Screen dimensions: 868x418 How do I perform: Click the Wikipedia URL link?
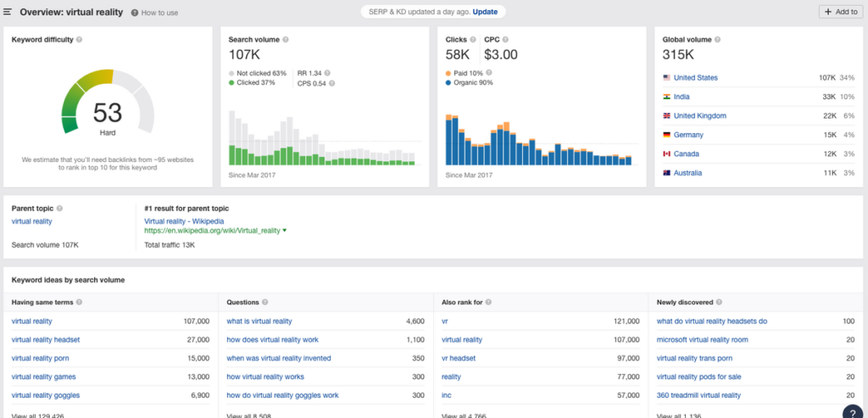[x=212, y=231]
